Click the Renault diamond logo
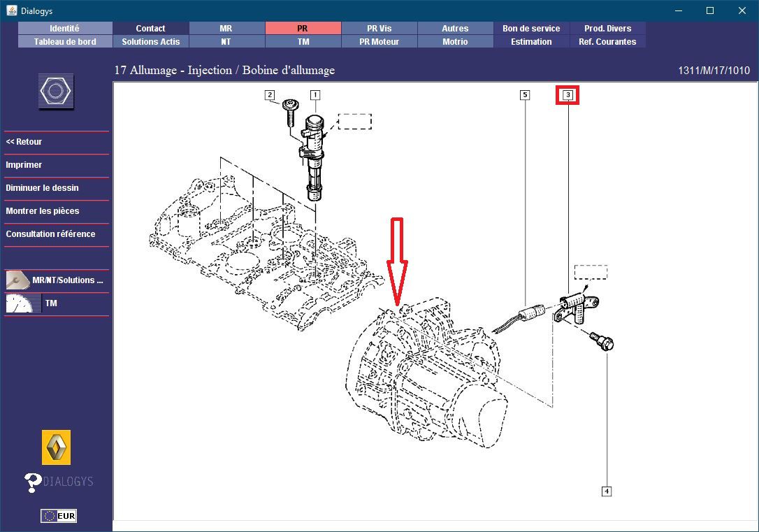This screenshot has width=759, height=532. click(x=56, y=447)
